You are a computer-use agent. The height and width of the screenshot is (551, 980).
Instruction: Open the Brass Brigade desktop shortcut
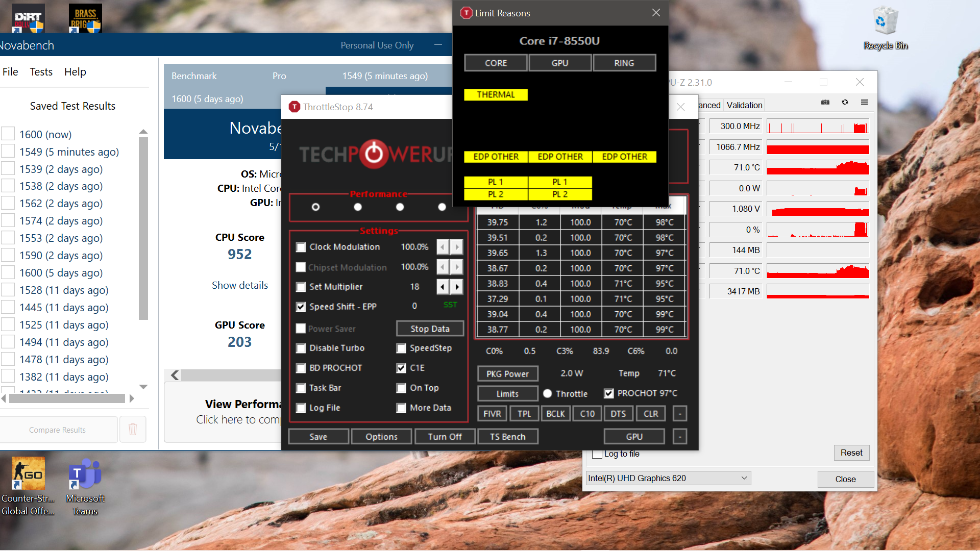[85, 18]
